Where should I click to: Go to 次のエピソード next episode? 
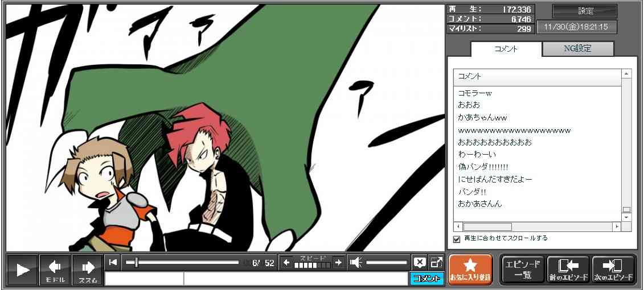pyautogui.click(x=614, y=270)
